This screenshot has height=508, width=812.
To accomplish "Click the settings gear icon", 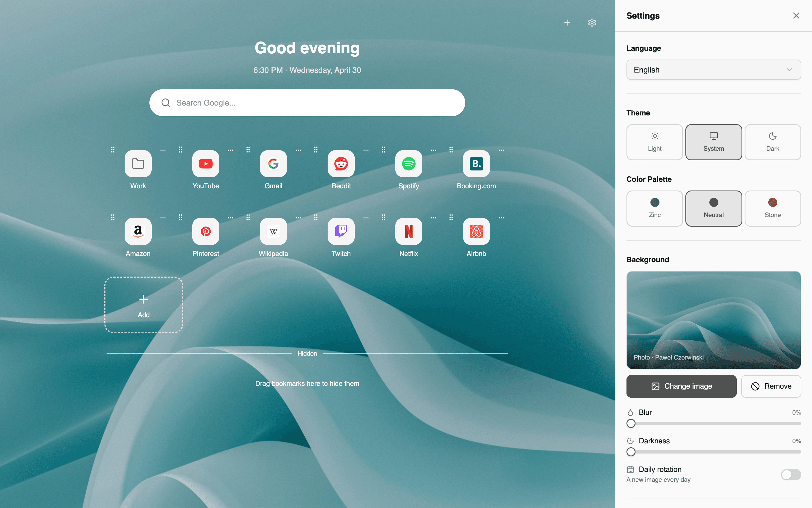I will (x=592, y=23).
